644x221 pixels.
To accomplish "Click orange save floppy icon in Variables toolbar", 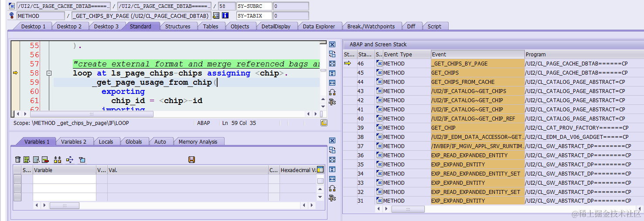I will [x=191, y=160].
